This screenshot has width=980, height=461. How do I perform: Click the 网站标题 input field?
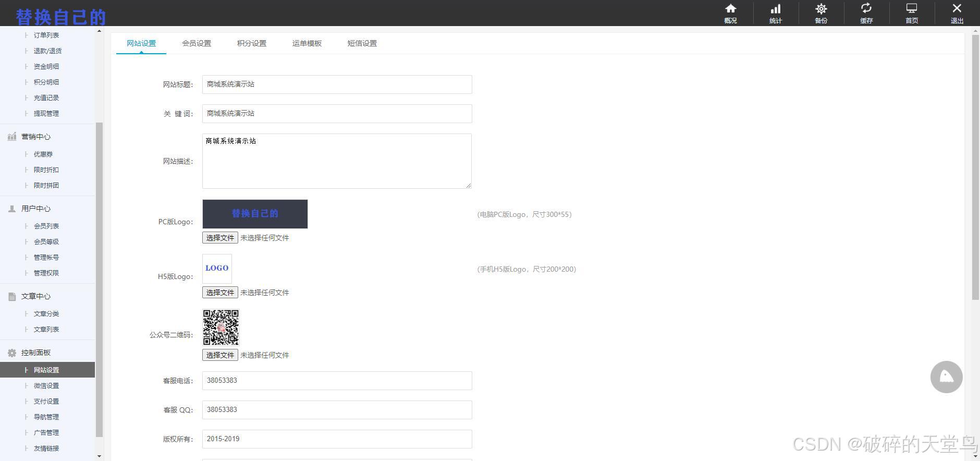337,84
